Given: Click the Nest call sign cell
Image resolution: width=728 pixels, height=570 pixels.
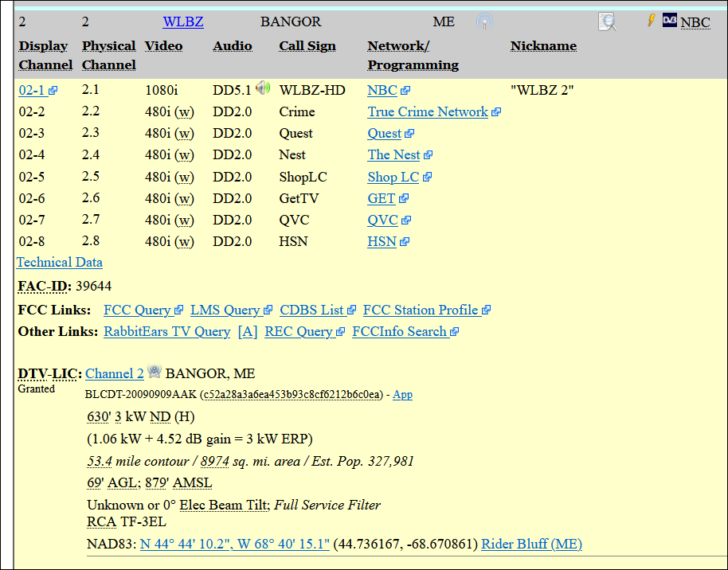Looking at the screenshot, I should [x=292, y=155].
